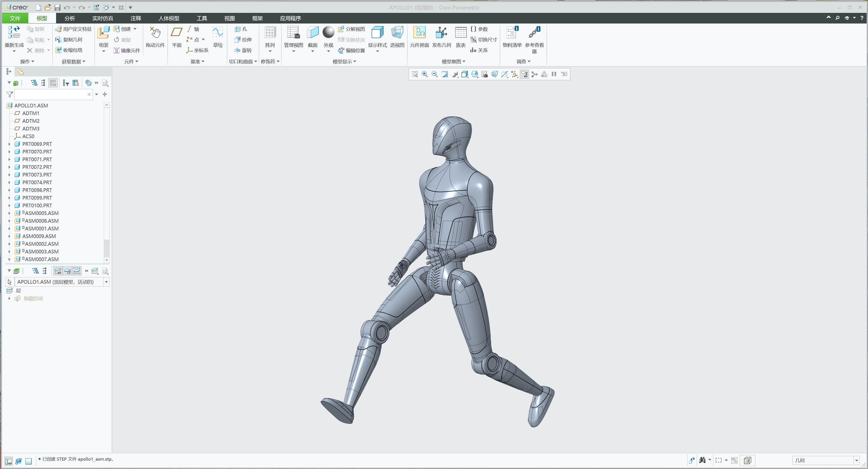Image resolution: width=868 pixels, height=469 pixels.
Task: Open the 文件 menu
Action: click(x=15, y=18)
